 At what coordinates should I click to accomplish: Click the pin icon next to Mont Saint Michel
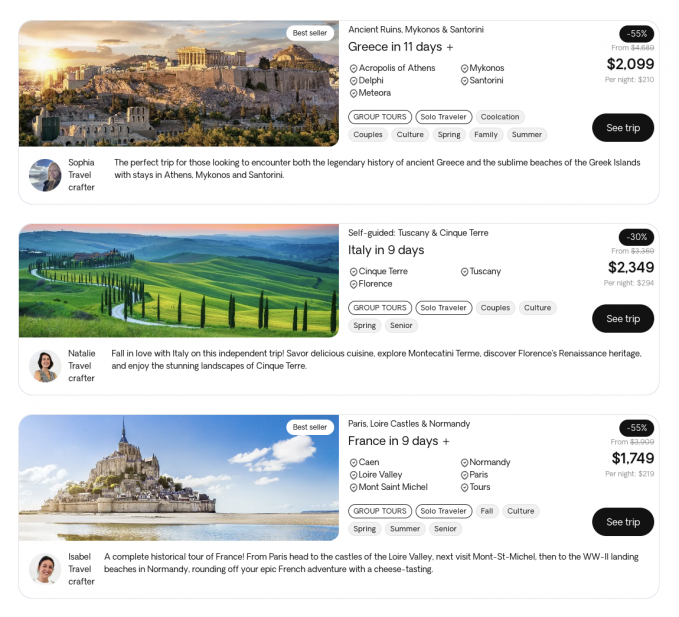tap(353, 488)
